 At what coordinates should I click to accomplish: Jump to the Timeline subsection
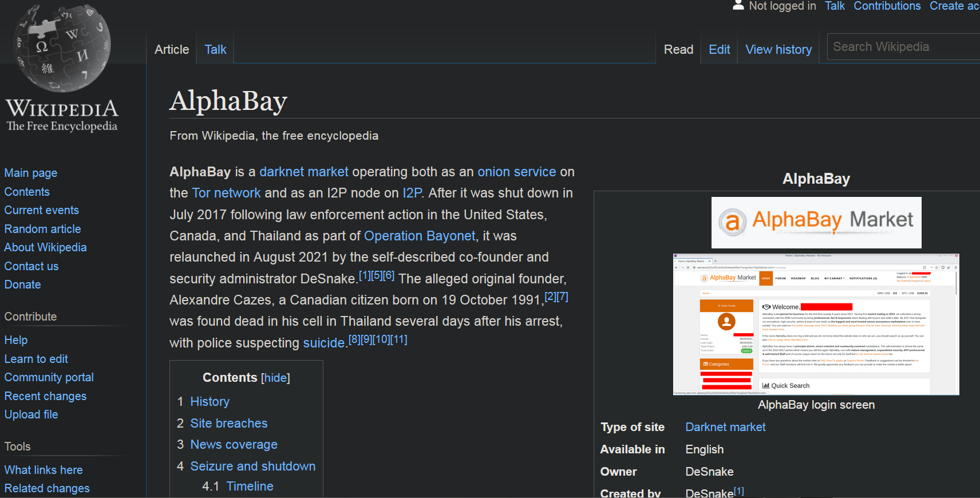click(250, 487)
